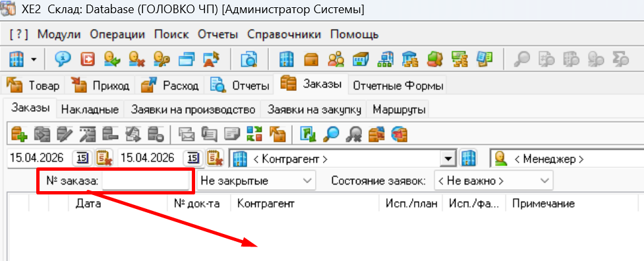Click the red exit arrow toolbar icon
The width and height of the screenshot is (644, 261).
tap(87, 59)
